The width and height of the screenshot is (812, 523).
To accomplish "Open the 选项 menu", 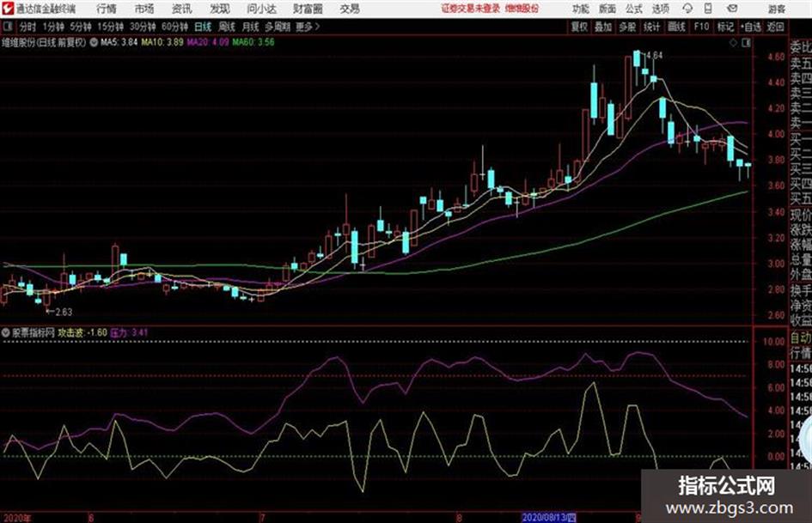I will pos(660,9).
